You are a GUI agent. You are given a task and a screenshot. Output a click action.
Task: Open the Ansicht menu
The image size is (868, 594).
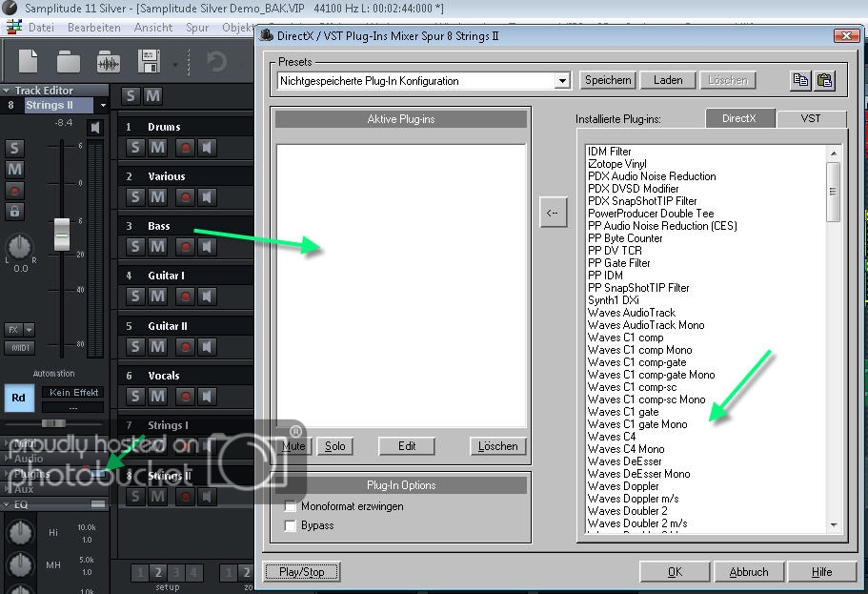point(152,27)
